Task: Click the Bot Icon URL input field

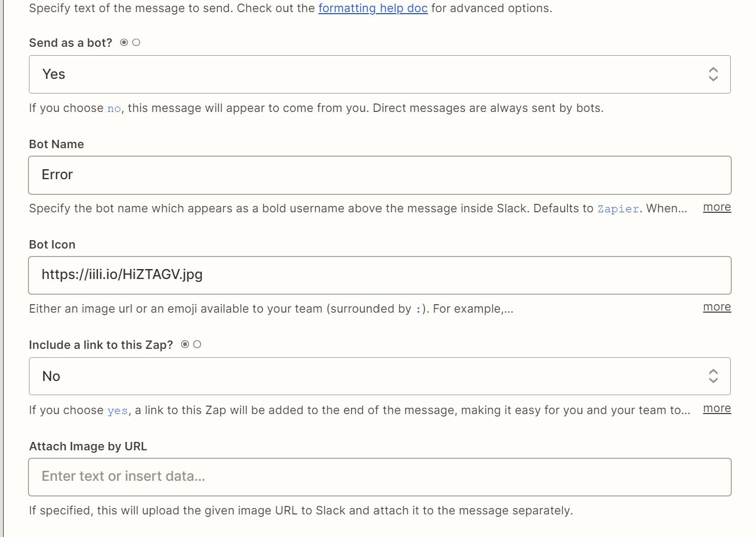Action: point(380,275)
